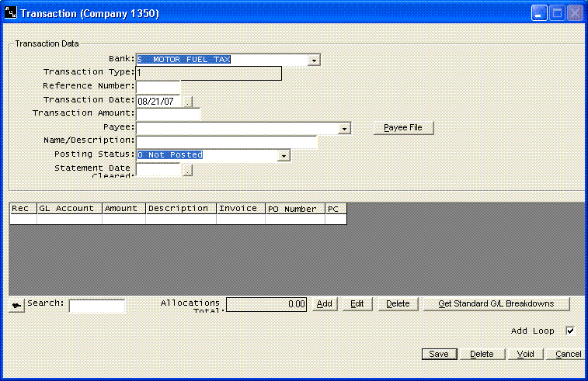Image resolution: width=588 pixels, height=381 pixels.
Task: Click the Payee File button
Action: click(404, 128)
